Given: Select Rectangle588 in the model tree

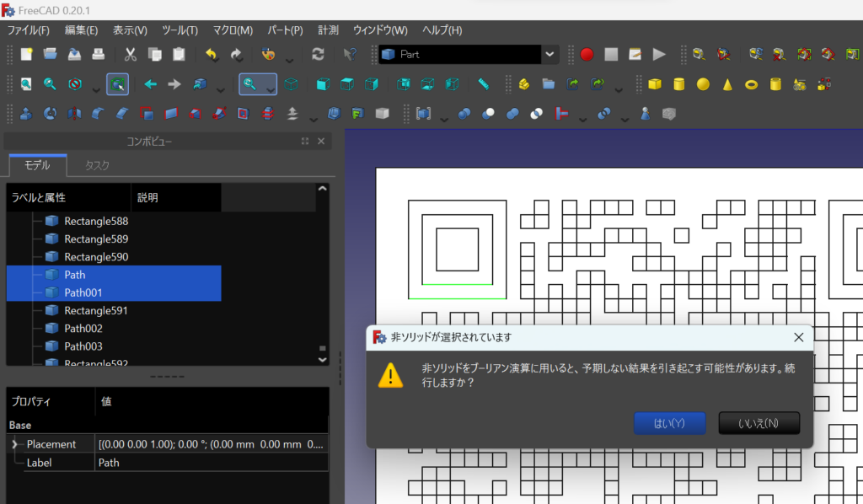Looking at the screenshot, I should [x=96, y=221].
